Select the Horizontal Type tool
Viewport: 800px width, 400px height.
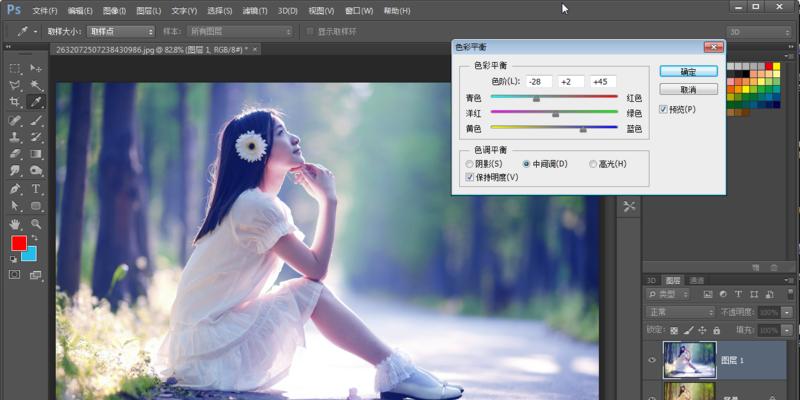[36, 189]
